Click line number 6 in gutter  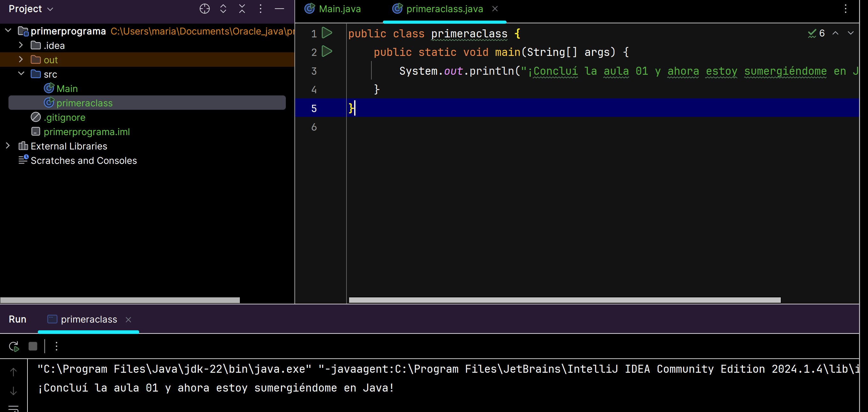click(x=314, y=127)
